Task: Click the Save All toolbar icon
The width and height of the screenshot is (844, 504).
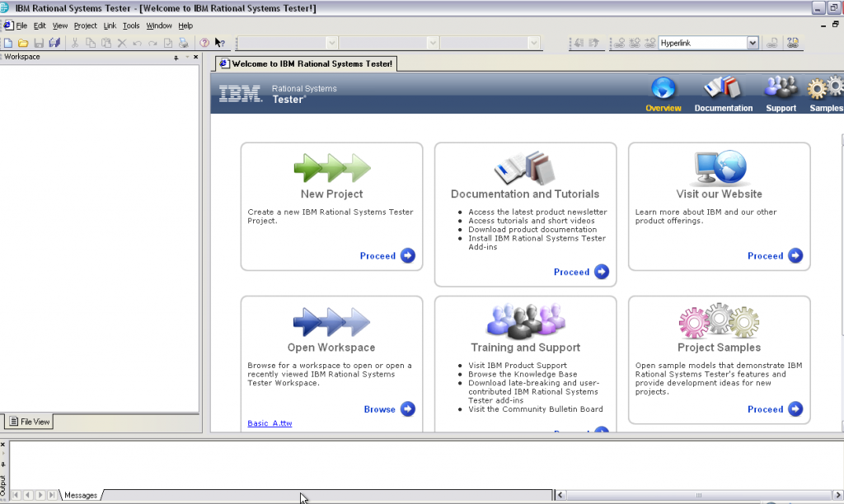Action: point(54,42)
